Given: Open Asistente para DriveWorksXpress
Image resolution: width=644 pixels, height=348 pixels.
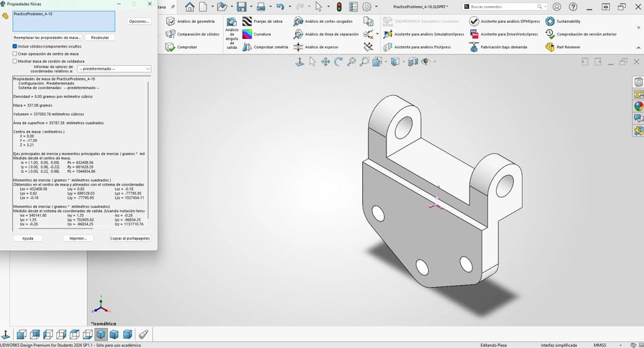Looking at the screenshot, I should coord(504,34).
